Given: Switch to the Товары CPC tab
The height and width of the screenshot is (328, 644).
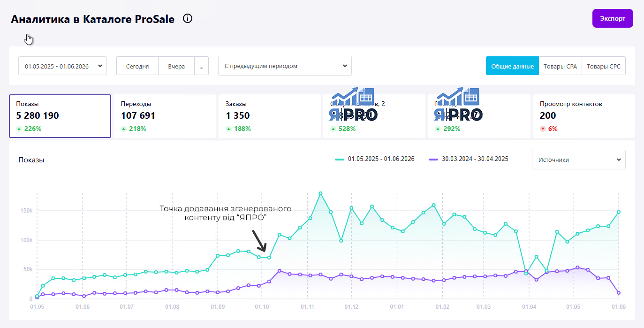Looking at the screenshot, I should coord(604,66).
